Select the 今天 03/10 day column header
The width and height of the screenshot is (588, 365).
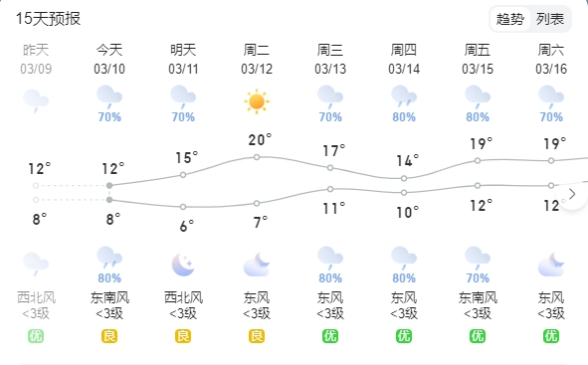(x=109, y=60)
